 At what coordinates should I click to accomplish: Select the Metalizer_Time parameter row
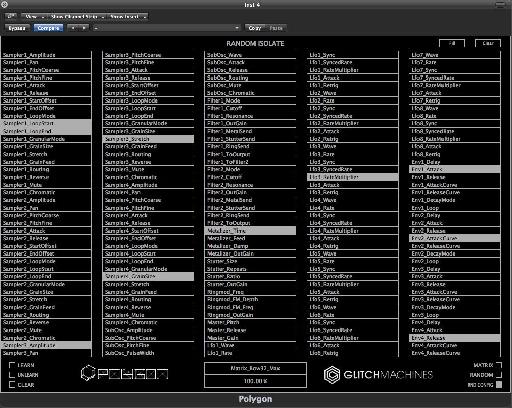[x=250, y=231]
